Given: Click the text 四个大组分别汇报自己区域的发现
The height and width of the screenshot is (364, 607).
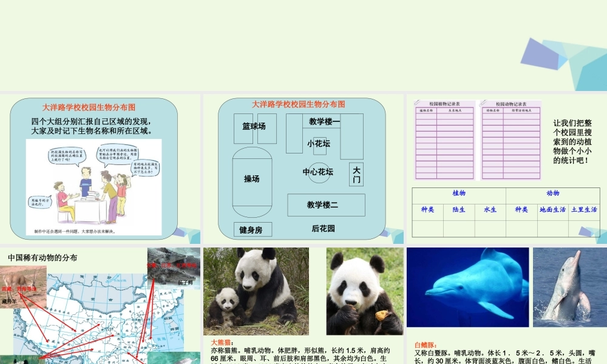Looking at the screenshot, I should (92, 121).
